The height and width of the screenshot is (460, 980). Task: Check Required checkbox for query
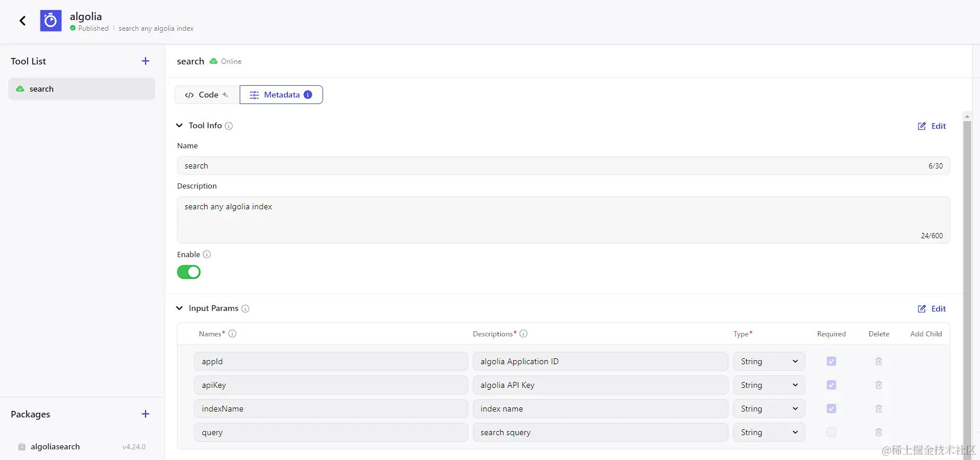click(x=831, y=432)
